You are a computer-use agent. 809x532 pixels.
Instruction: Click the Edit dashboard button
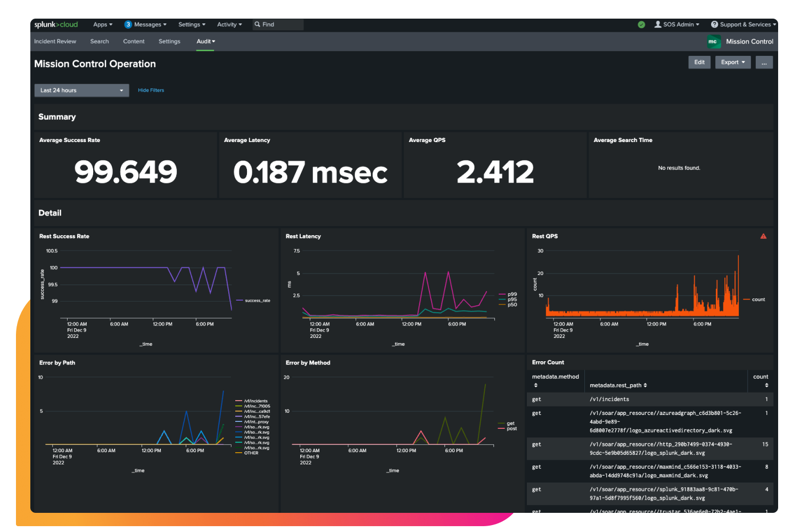[x=699, y=62]
